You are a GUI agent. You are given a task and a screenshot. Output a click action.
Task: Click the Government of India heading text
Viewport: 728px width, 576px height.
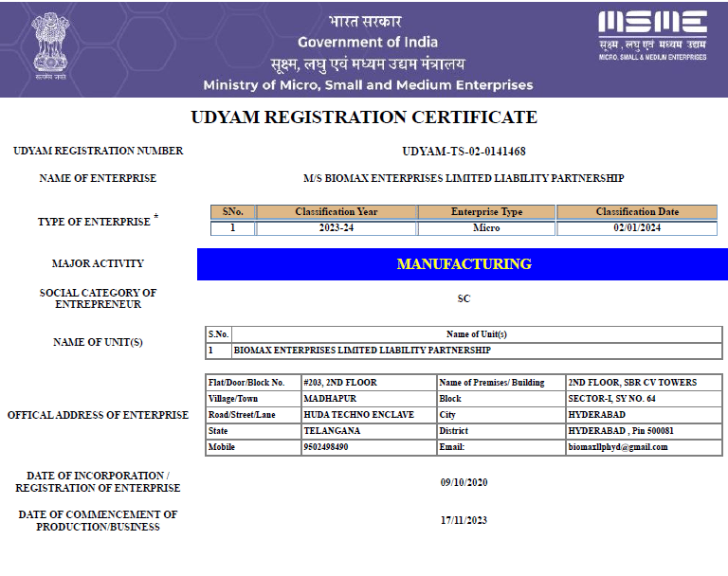click(x=368, y=43)
